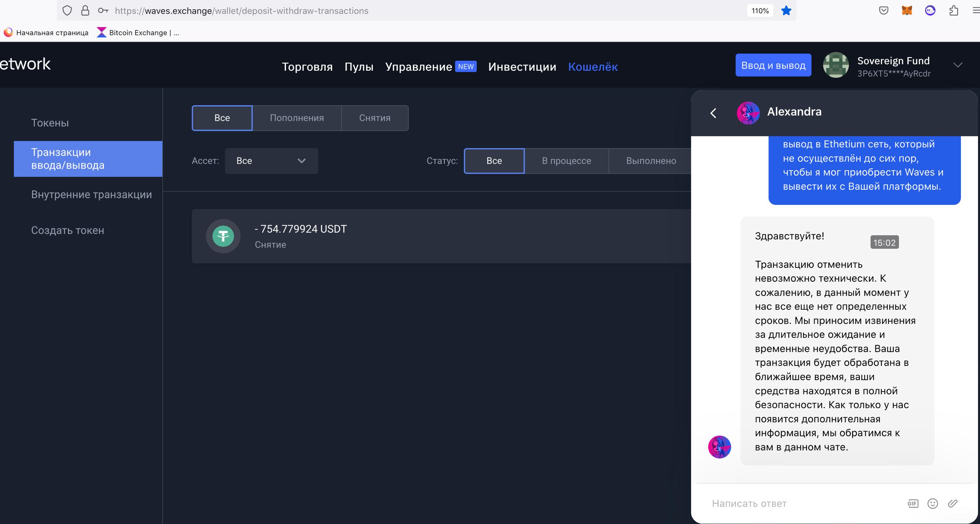Screen dimensions: 980x524
Task: Open the Ассет dropdown
Action: click(271, 161)
